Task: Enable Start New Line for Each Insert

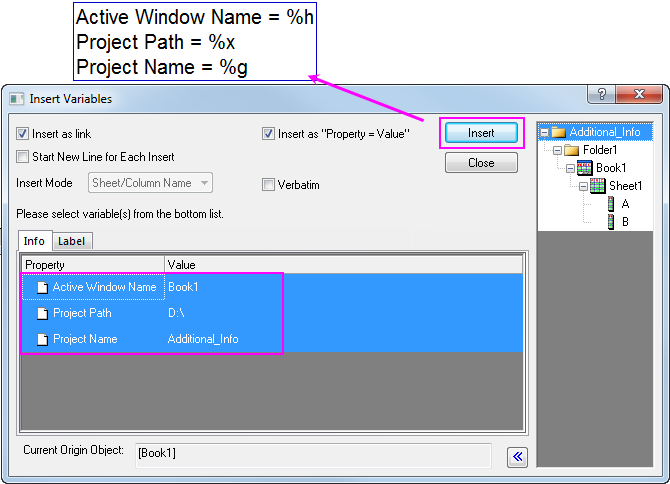Action: pyautogui.click(x=22, y=157)
